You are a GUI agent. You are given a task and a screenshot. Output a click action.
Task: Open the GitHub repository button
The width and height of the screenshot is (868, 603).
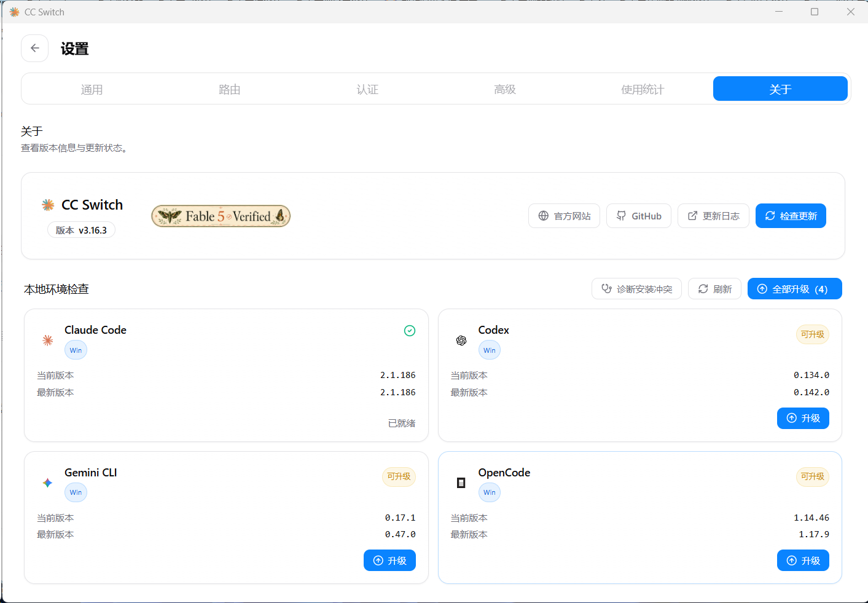(x=639, y=216)
